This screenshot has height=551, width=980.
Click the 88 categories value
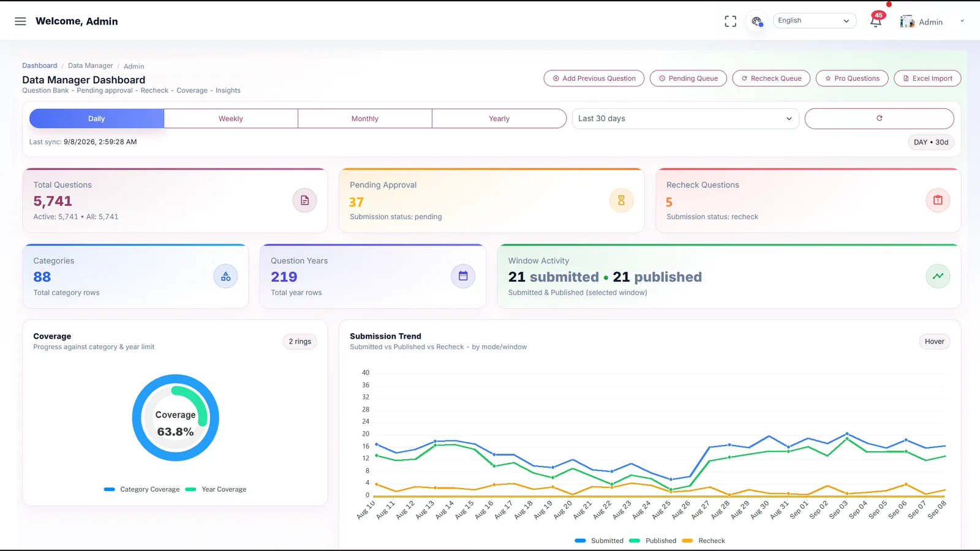coord(42,277)
